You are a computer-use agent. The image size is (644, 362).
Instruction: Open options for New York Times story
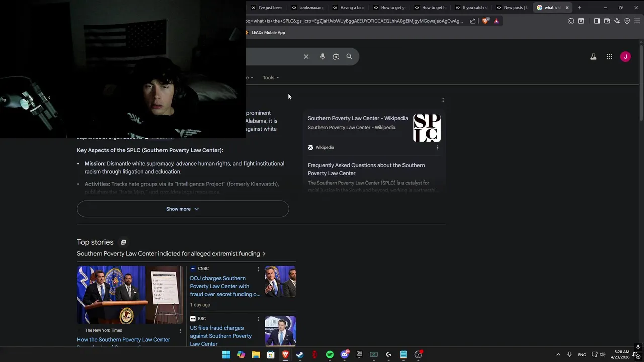(x=180, y=330)
